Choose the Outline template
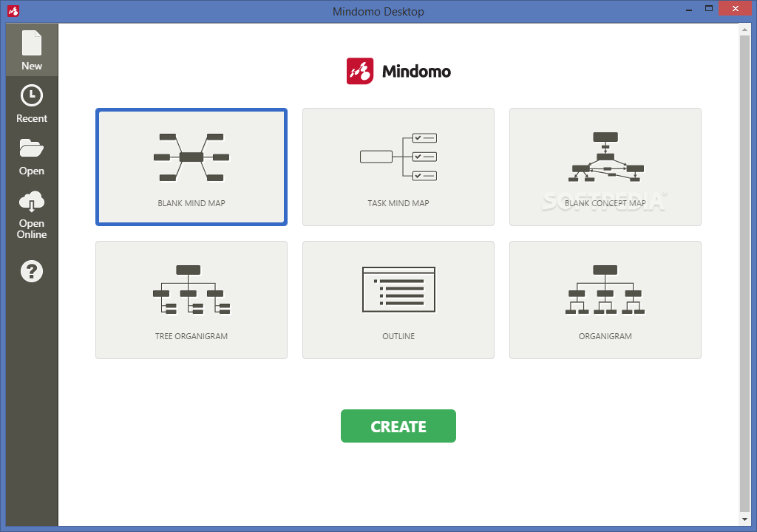757x532 pixels. 398,300
